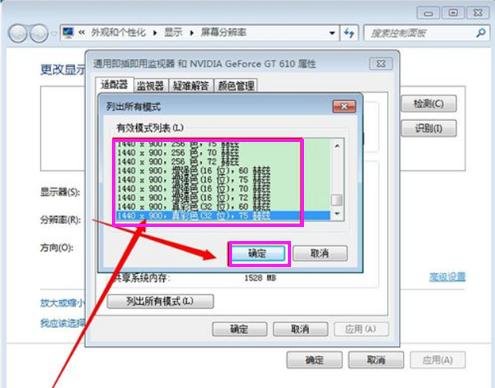The width and height of the screenshot is (495, 388).
Task: Select 1440 x 900, 增强色(16 位), 75 赫兹
Action: click(222, 180)
